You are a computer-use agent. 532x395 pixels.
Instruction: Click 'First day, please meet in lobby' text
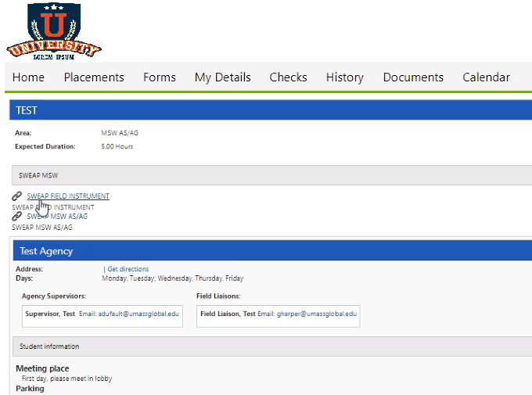point(66,379)
